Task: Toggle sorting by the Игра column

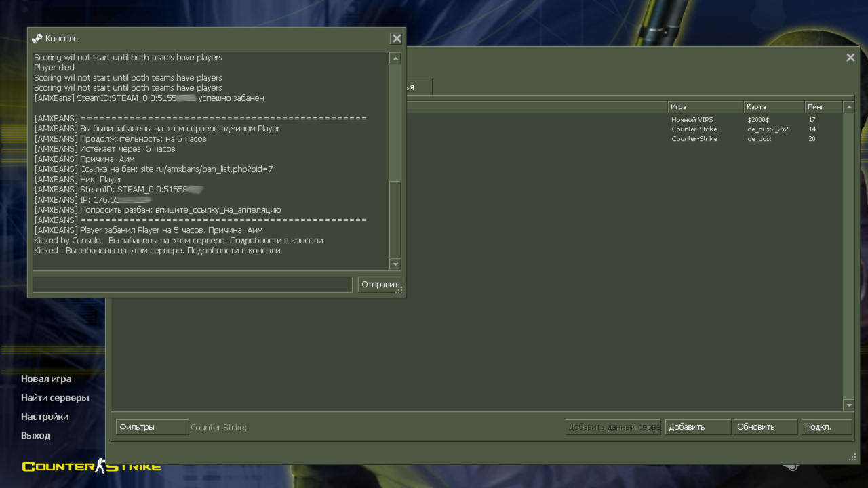Action: tap(705, 106)
